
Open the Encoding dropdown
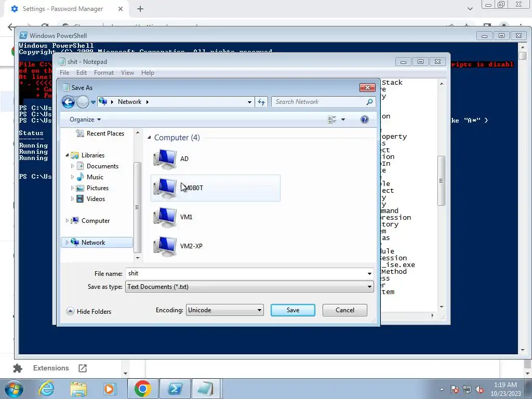tap(224, 310)
